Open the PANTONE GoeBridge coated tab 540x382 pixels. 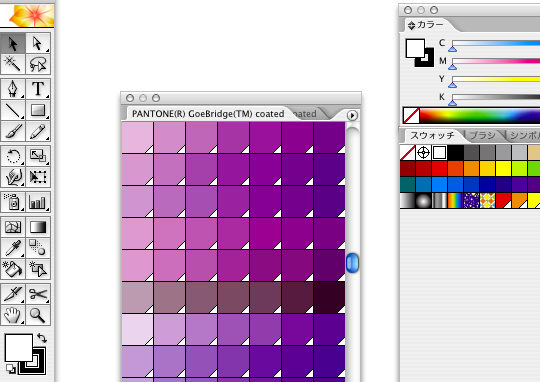[208, 114]
